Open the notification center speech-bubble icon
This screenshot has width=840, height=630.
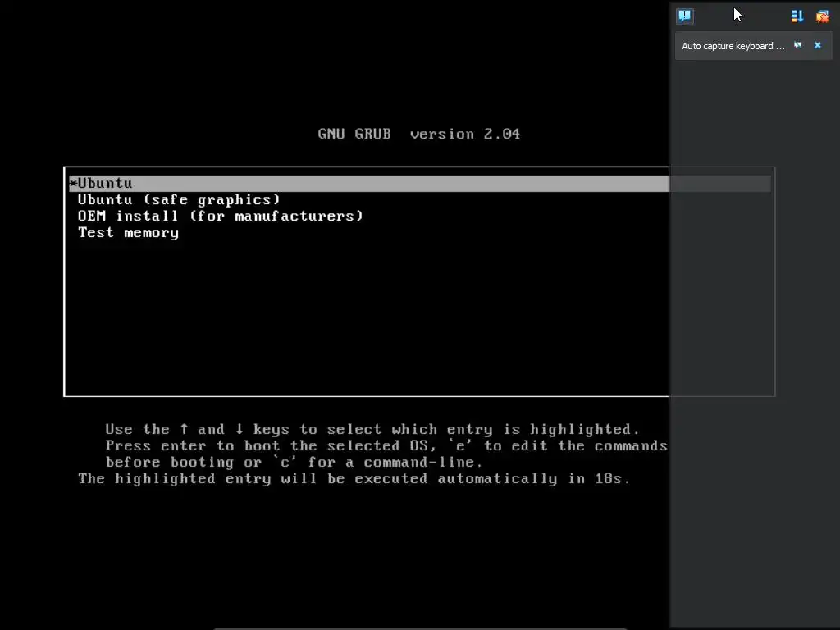tap(685, 16)
